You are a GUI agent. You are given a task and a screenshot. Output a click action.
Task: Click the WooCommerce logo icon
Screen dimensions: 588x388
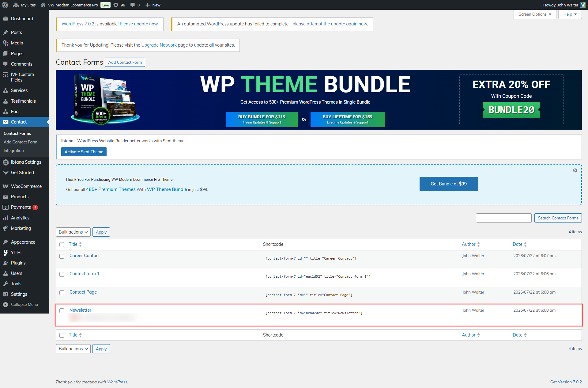point(6,186)
